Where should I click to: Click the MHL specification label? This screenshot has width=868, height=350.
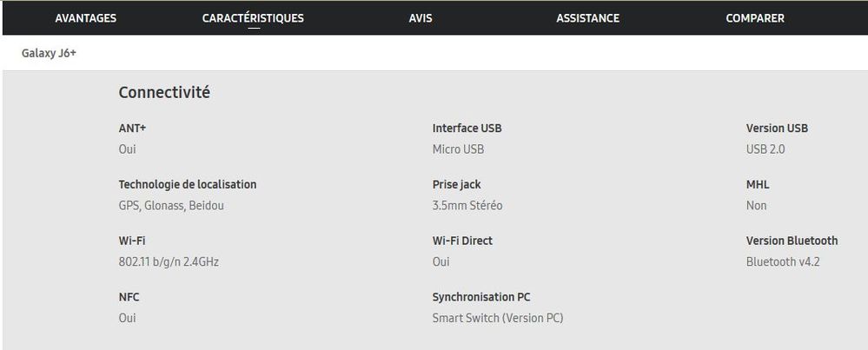point(758,185)
